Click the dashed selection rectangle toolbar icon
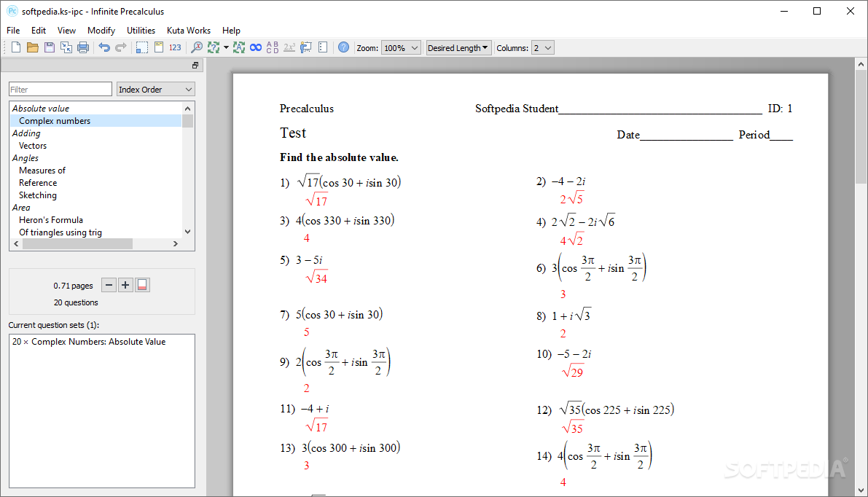This screenshot has height=497, width=868. [x=141, y=47]
